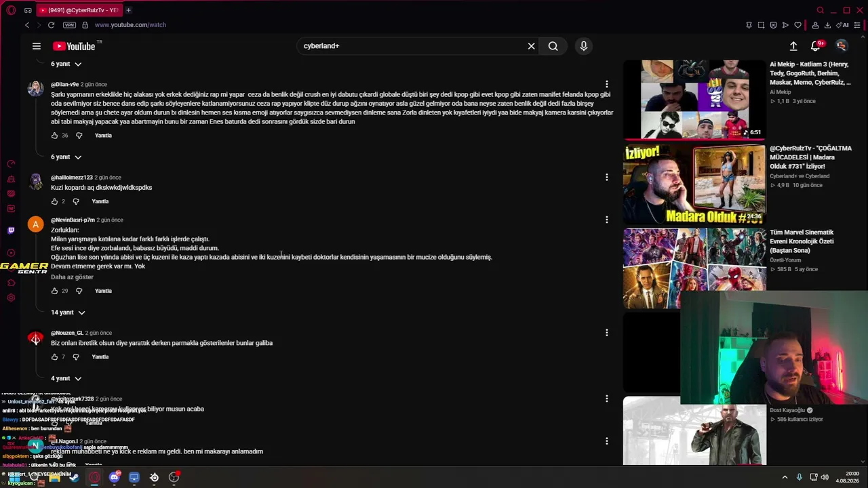Run the YouTube search magnifier button
868x488 pixels.
coord(553,46)
